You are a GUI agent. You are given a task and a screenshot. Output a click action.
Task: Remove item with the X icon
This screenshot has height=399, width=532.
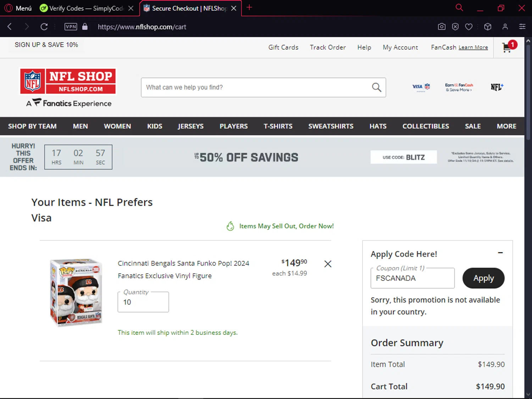pos(328,264)
